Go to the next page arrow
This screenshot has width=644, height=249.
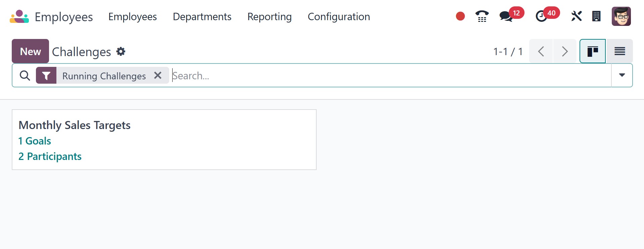(x=565, y=51)
